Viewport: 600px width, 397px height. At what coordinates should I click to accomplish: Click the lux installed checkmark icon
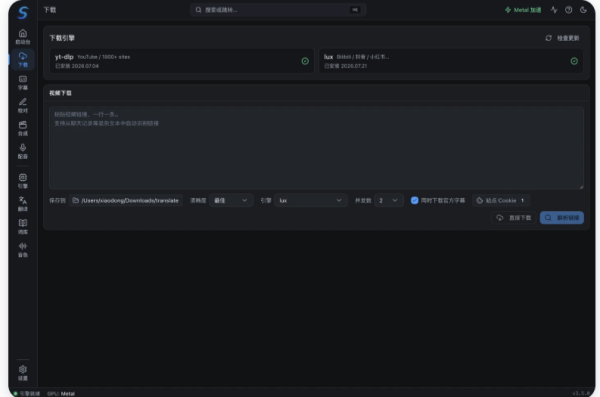tap(574, 61)
